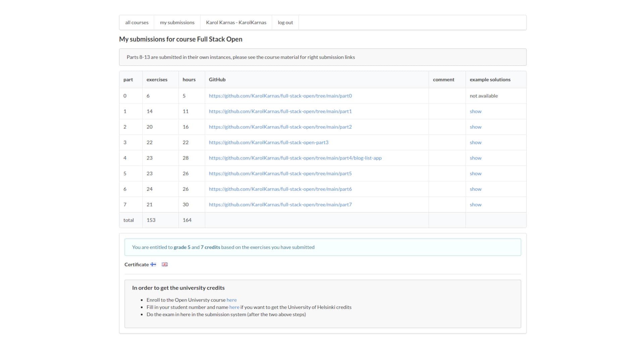644x362 pixels.
Task: Open part0 GitHub repository link
Action: click(280, 96)
